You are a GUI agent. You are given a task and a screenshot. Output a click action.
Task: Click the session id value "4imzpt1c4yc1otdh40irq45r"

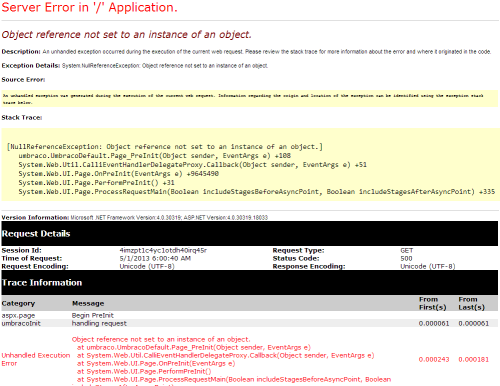(x=163, y=250)
